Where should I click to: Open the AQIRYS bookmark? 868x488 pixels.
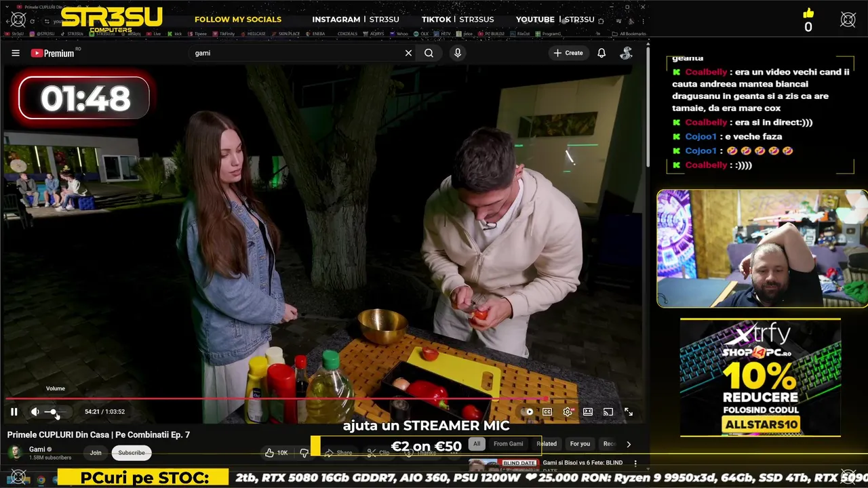click(373, 33)
